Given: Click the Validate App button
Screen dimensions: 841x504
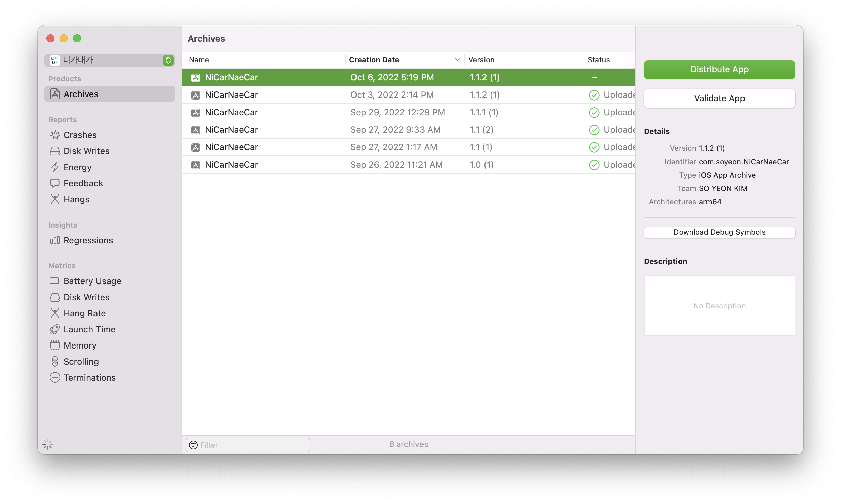Looking at the screenshot, I should (x=719, y=99).
